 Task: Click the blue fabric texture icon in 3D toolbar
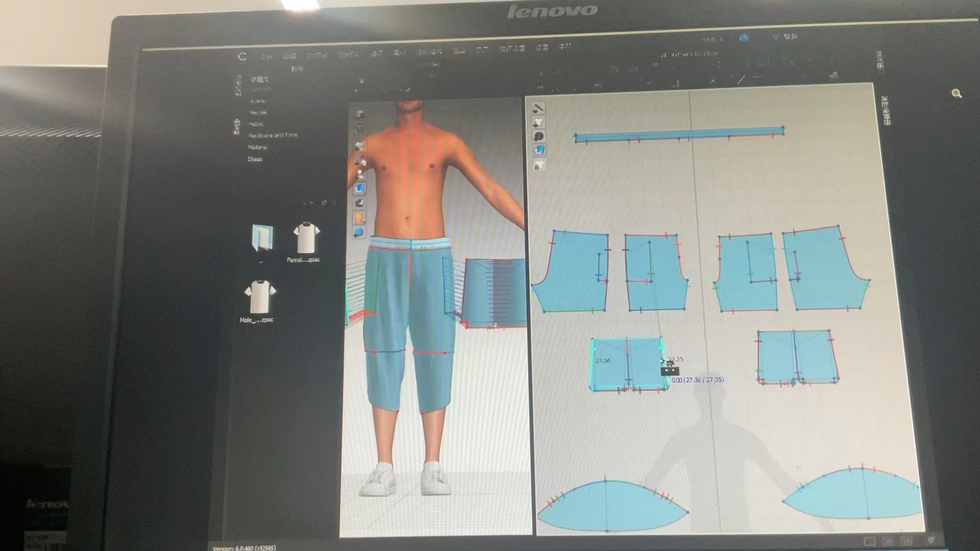[360, 189]
